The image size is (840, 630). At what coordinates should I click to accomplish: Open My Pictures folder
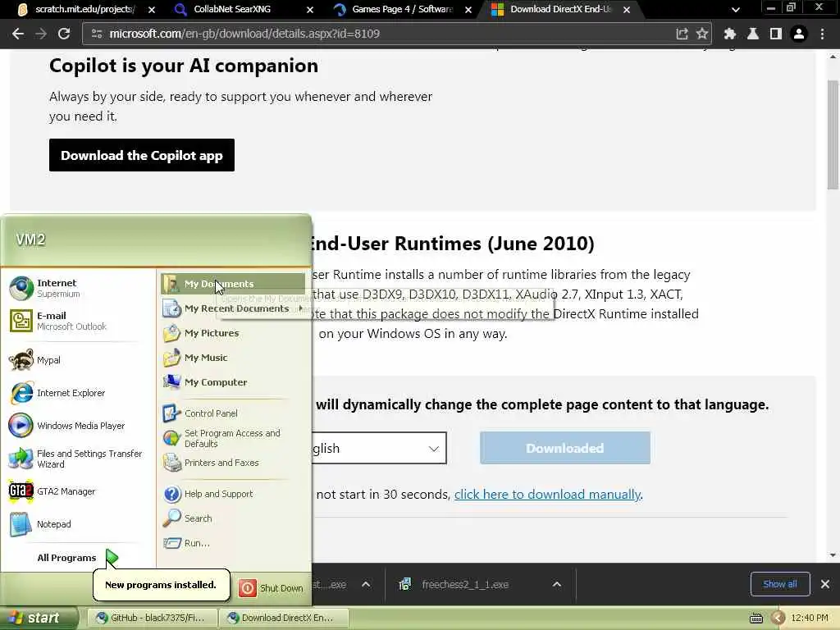[234, 333]
